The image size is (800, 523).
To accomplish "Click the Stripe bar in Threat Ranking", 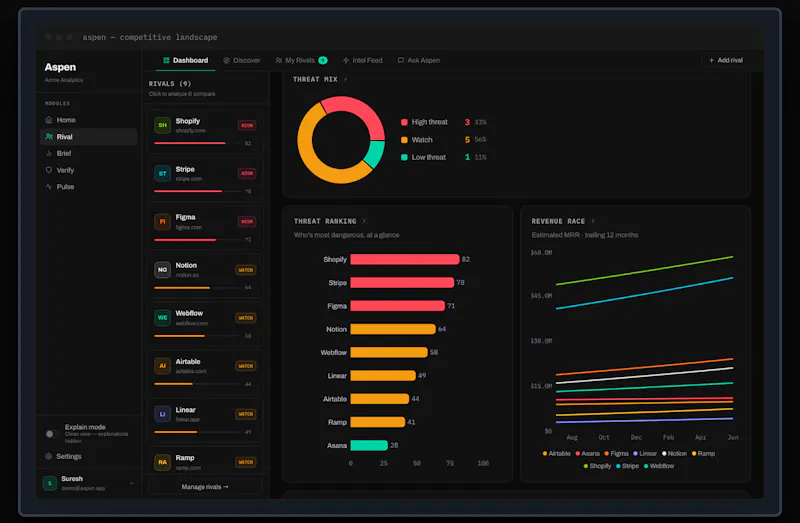I will pos(402,283).
